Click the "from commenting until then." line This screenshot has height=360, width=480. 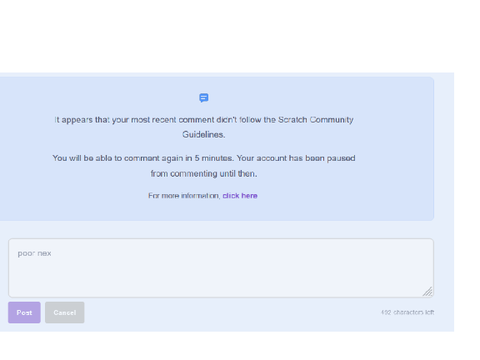[204, 174]
